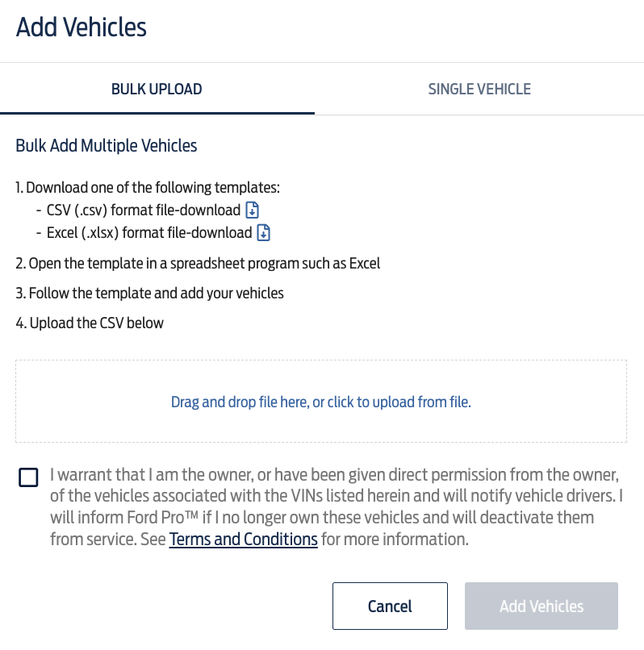Select the Bulk Upload tab

[157, 90]
